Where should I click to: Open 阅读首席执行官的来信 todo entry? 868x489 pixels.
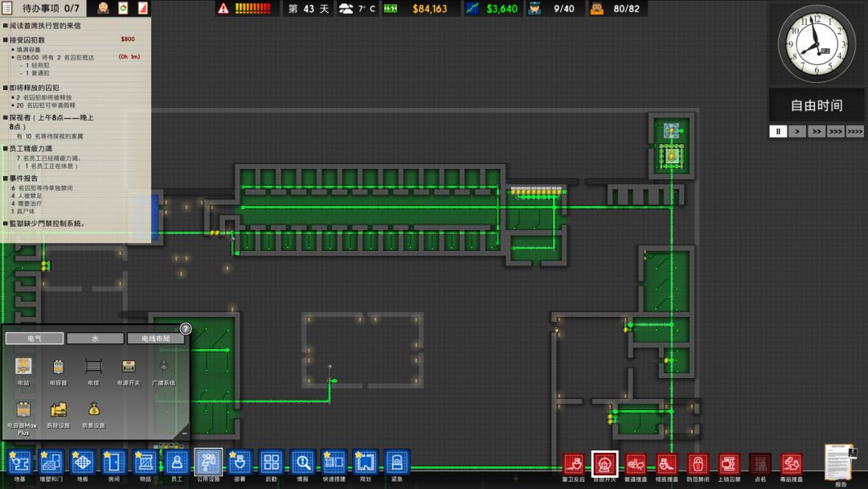click(45, 26)
